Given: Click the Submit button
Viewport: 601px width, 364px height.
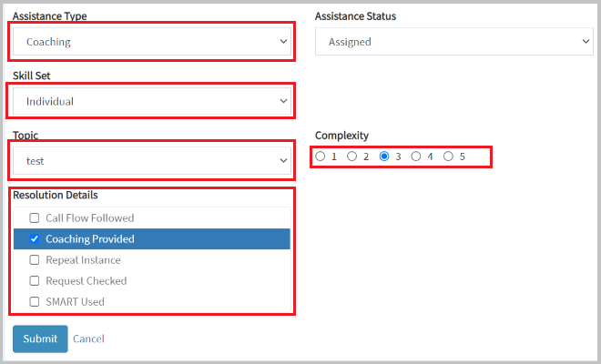Looking at the screenshot, I should pyautogui.click(x=40, y=339).
